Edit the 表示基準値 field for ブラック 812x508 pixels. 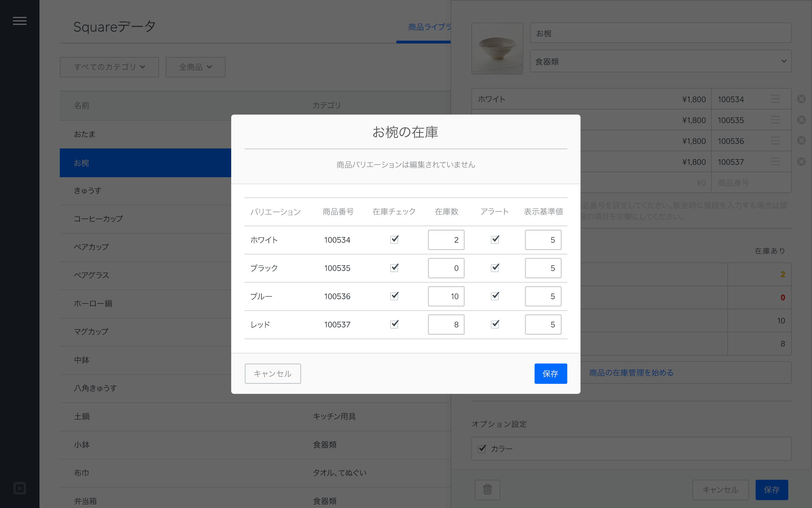click(543, 268)
